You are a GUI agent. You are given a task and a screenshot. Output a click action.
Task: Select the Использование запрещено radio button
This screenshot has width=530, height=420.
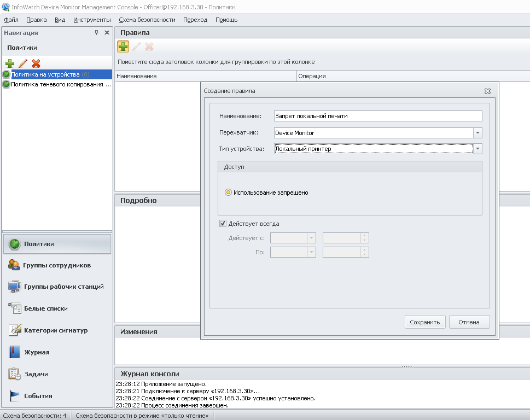point(229,192)
